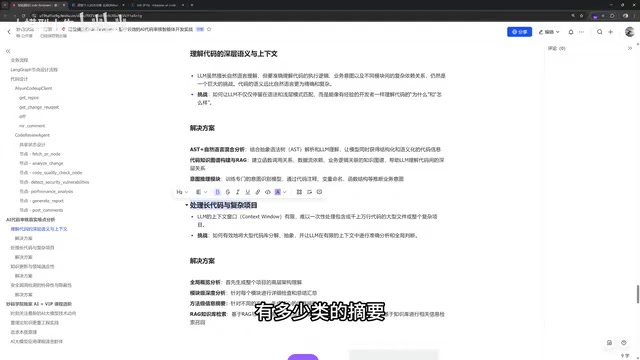
Task: Go to 节点 - detect_security_vulnerabilities entry
Action: (x=54, y=182)
